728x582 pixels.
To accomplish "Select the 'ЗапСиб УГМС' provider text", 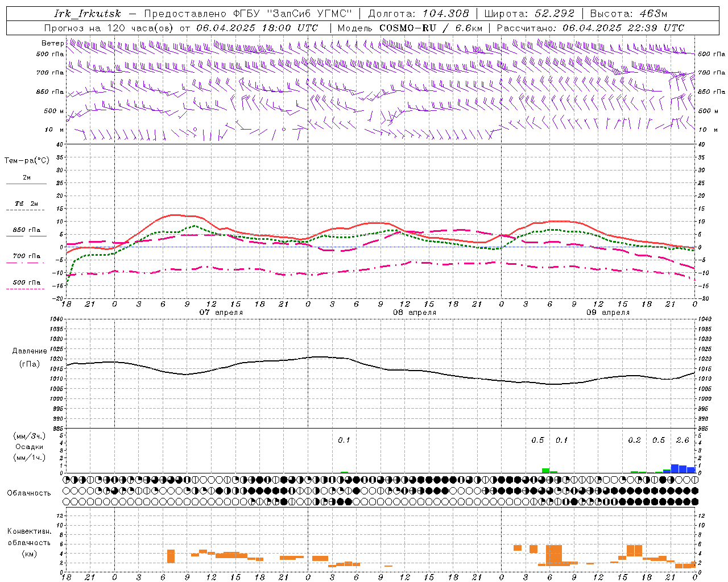I will 310,14.
